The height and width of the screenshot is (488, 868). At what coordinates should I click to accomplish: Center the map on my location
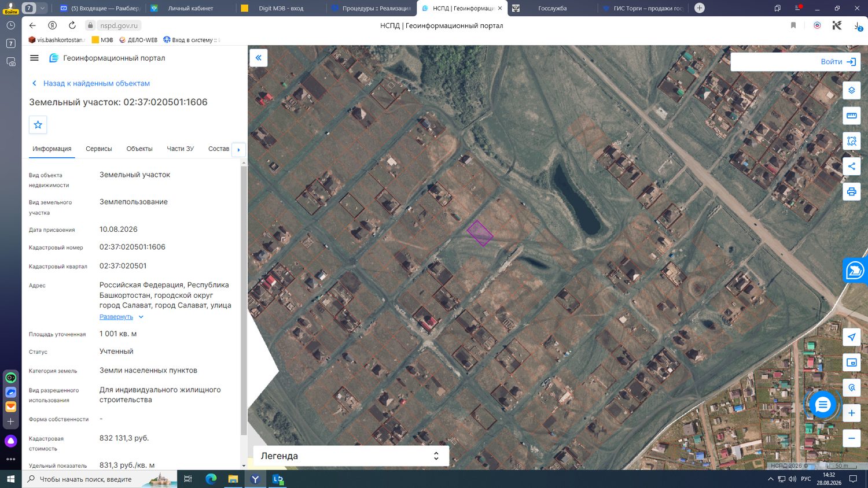pyautogui.click(x=852, y=337)
